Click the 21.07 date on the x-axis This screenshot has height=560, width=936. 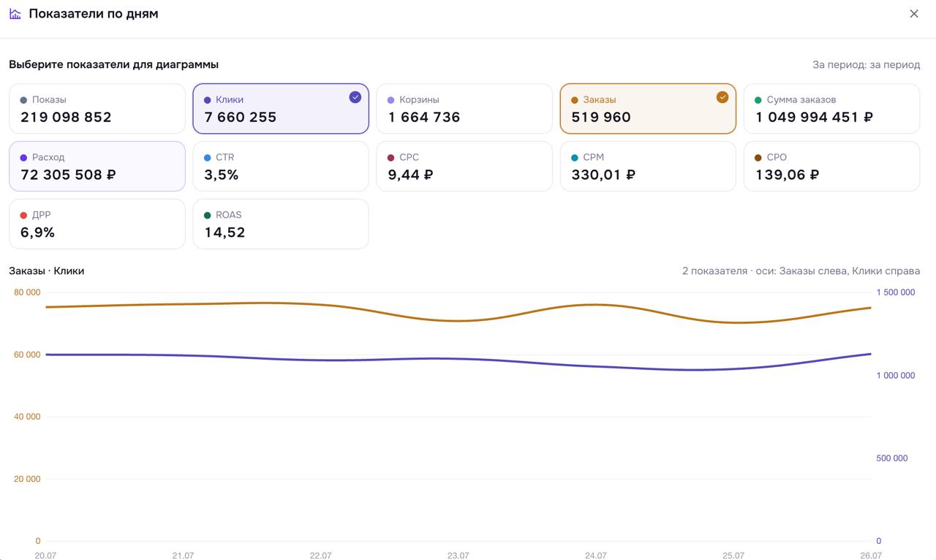tap(183, 556)
